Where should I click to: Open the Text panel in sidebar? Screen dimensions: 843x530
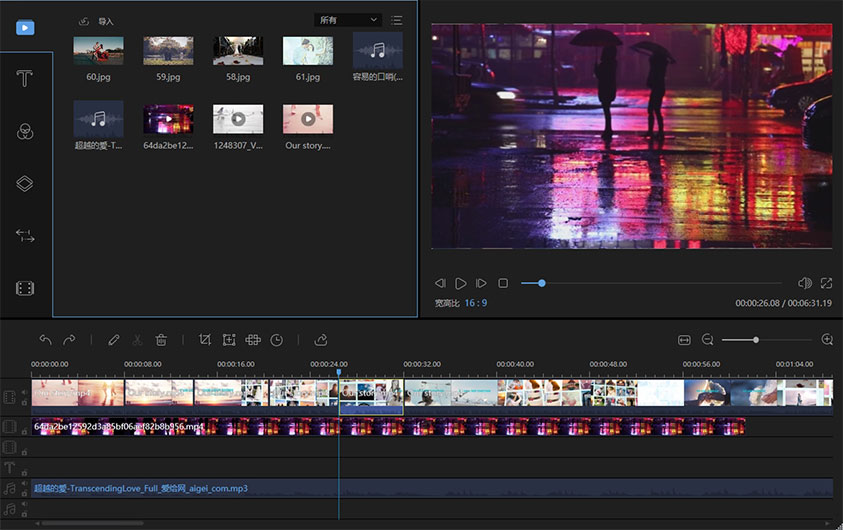(x=25, y=79)
